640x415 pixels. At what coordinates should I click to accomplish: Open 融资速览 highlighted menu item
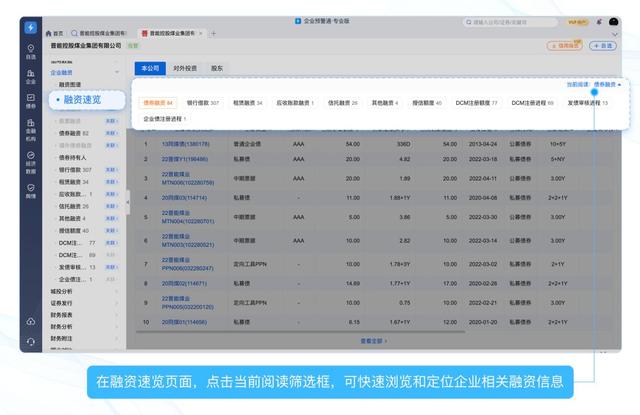[87, 100]
